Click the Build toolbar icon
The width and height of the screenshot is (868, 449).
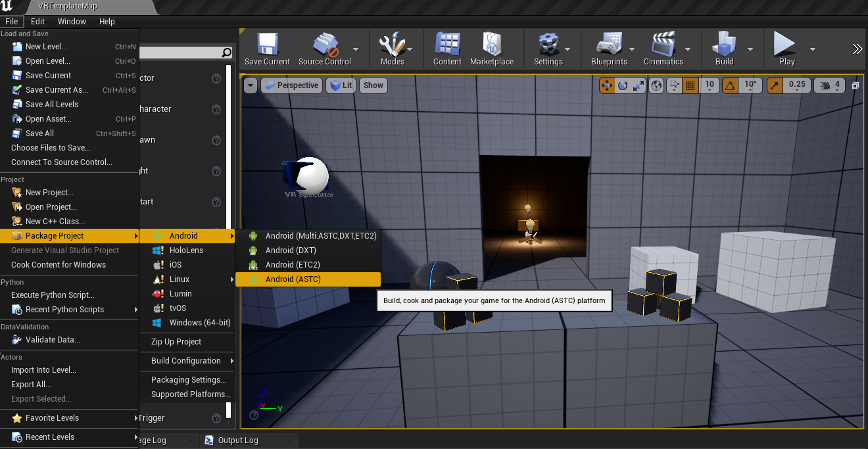tap(724, 49)
